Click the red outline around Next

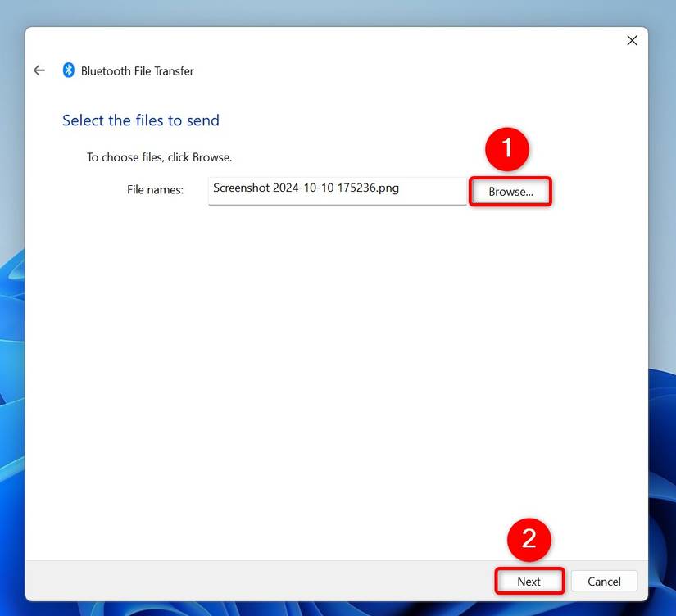[529, 568]
